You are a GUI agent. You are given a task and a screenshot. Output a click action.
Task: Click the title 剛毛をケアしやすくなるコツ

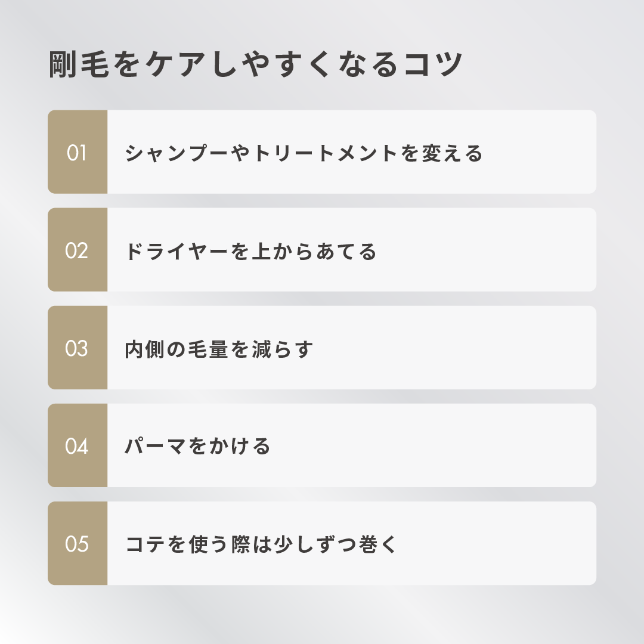tap(255, 65)
